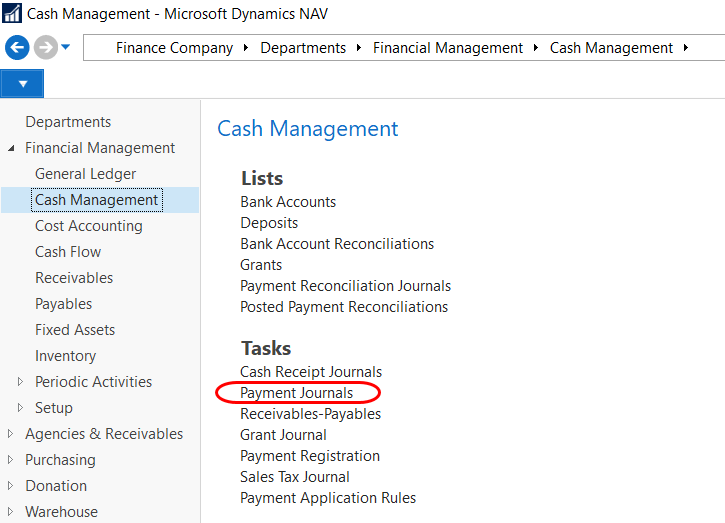The height and width of the screenshot is (523, 725).
Task: Click the arrow after Cash Management breadcrumb
Action: click(686, 48)
